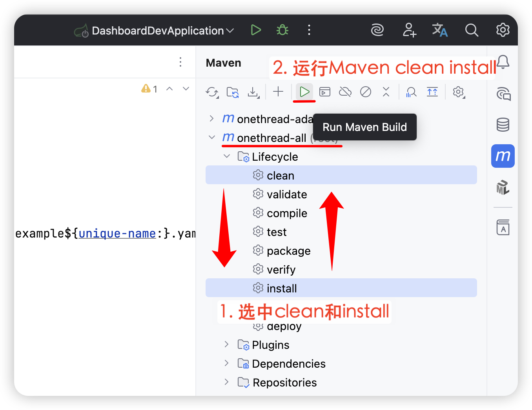Select the install lifecycle goal

pyautogui.click(x=341, y=288)
